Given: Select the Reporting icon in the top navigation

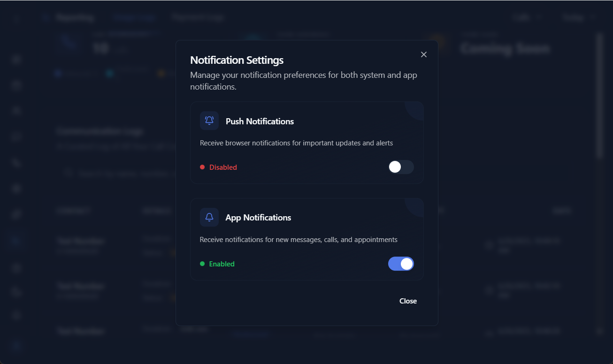Looking at the screenshot, I should (46, 17).
